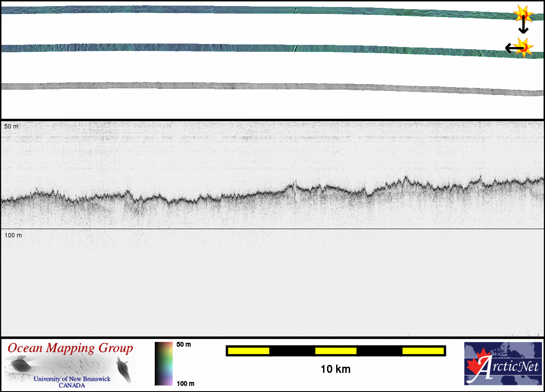This screenshot has height=392, width=545.
Task: Click the black downward arrow
Action: tap(523, 27)
